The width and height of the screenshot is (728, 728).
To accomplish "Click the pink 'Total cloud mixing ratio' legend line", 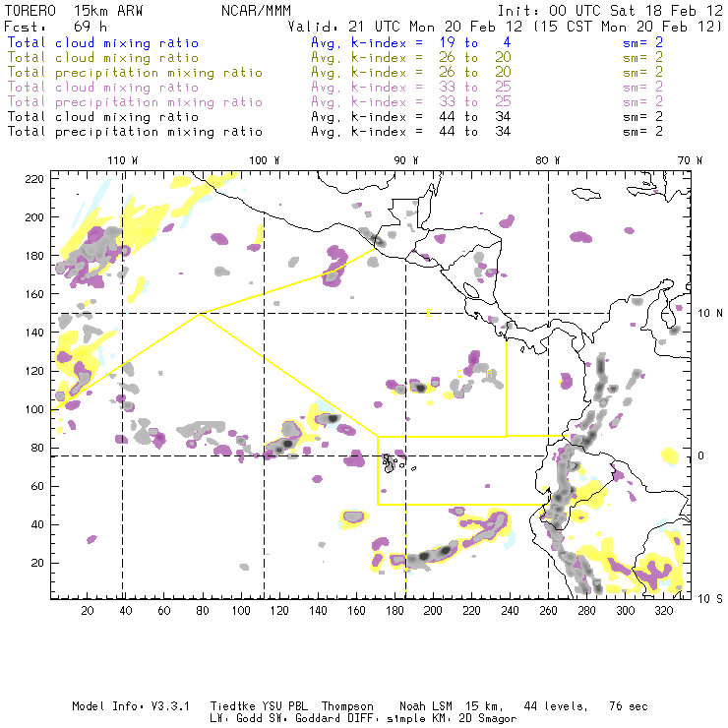I will (103, 88).
